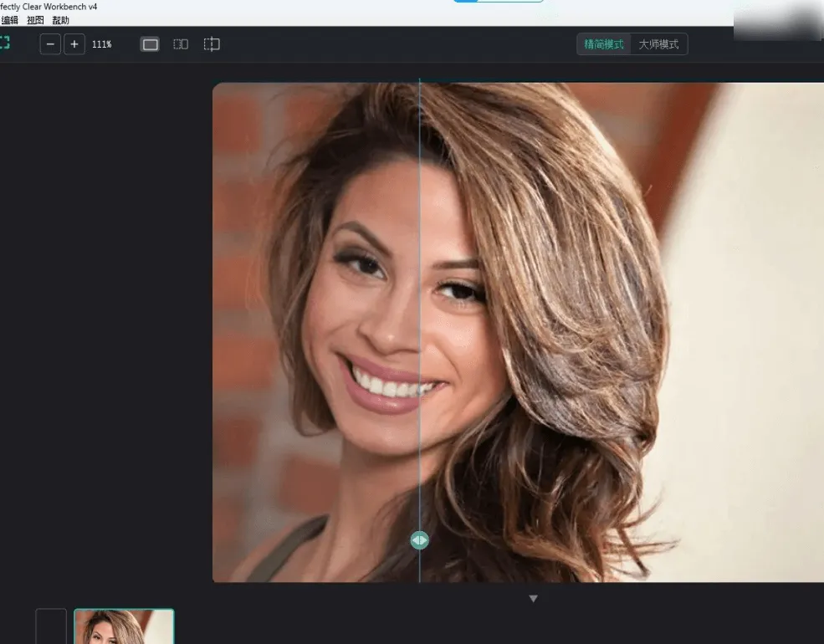Select the before/after slider compare view icon
The width and height of the screenshot is (824, 644).
coord(212,44)
